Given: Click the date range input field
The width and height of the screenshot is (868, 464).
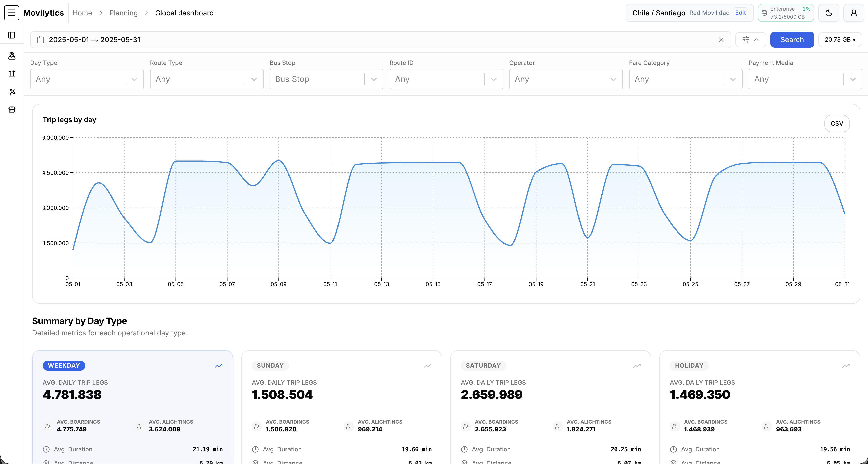Looking at the screenshot, I should [x=380, y=40].
